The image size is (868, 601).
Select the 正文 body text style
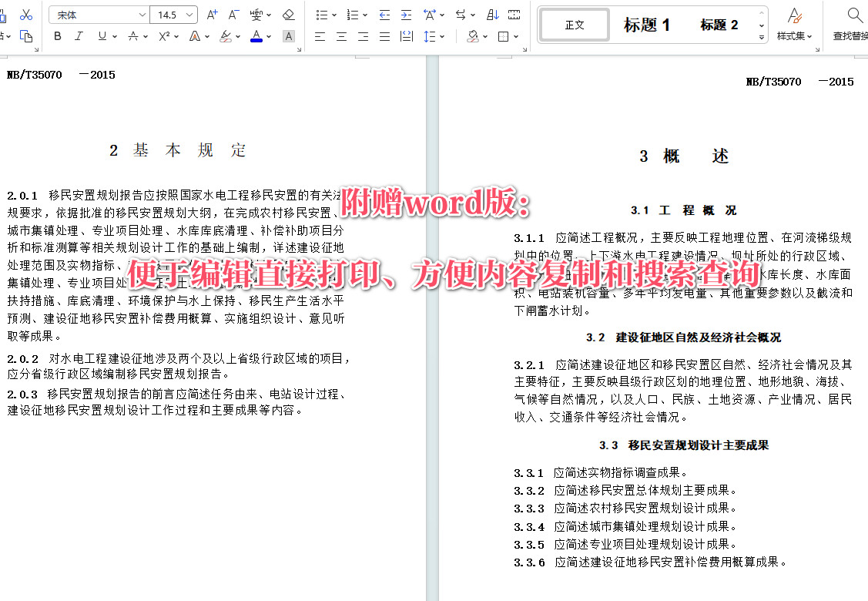574,25
